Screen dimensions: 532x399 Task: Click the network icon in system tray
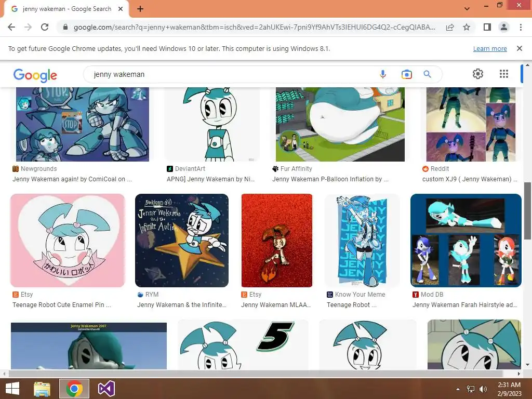[x=471, y=389]
